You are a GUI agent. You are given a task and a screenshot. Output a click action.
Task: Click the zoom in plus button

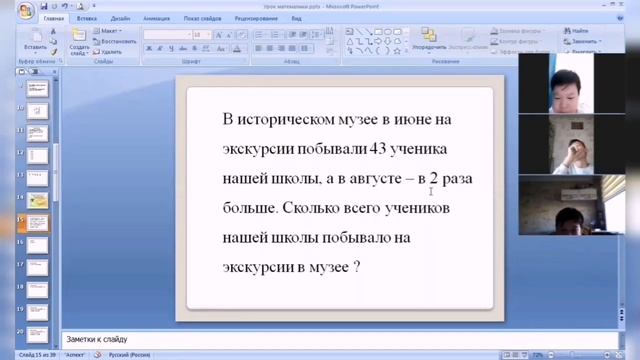[x=607, y=355]
